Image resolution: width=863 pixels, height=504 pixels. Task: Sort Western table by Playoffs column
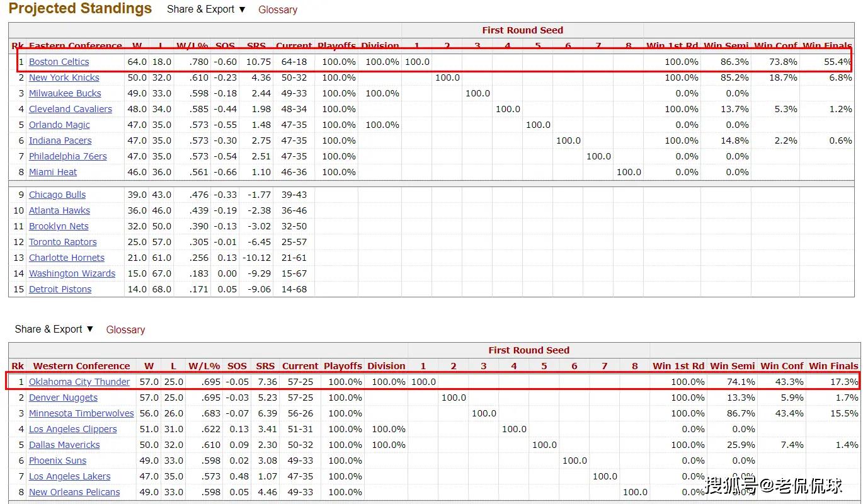(343, 366)
